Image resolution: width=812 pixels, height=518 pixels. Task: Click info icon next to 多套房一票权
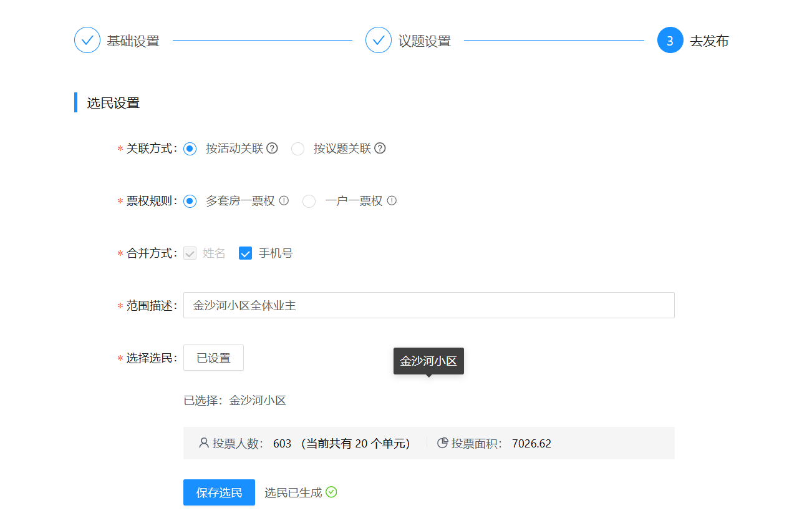[x=284, y=201]
